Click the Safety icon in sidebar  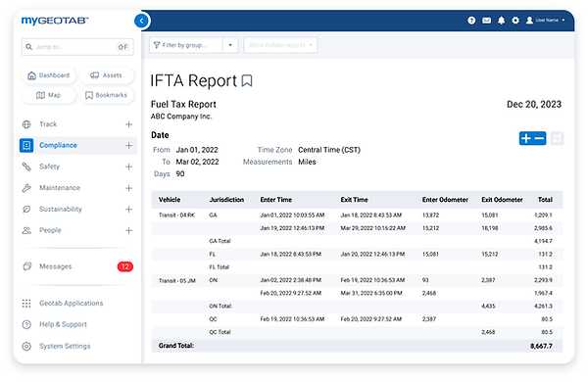(x=26, y=167)
